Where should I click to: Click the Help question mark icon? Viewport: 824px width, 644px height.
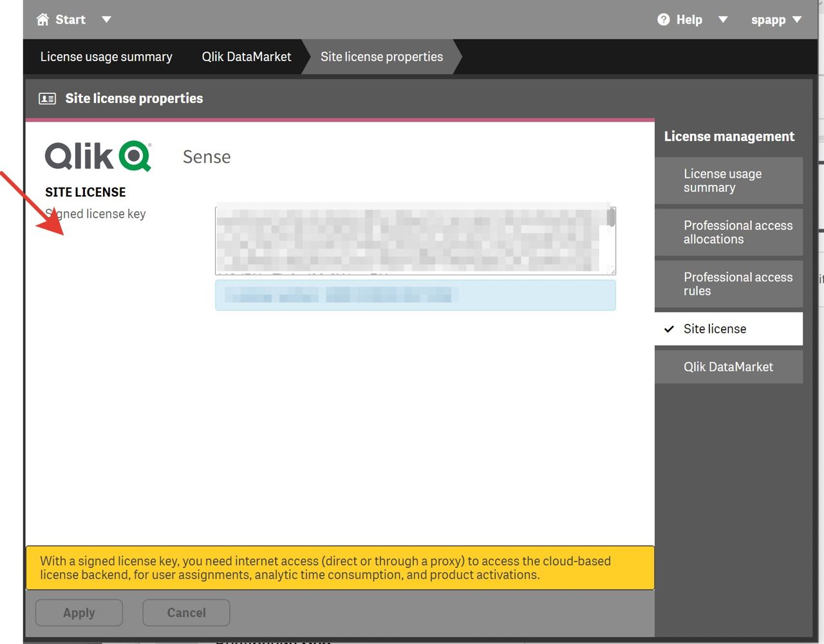pyautogui.click(x=663, y=19)
